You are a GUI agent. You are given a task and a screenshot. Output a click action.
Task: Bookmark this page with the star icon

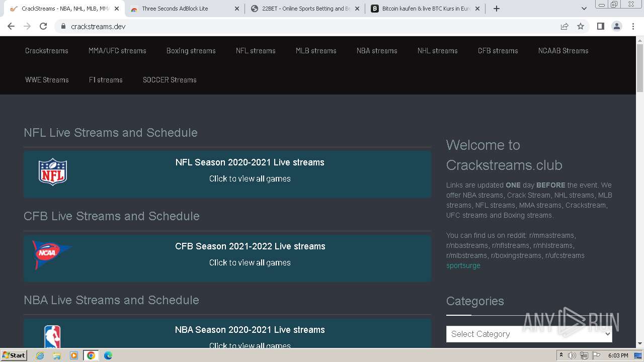coord(581,27)
